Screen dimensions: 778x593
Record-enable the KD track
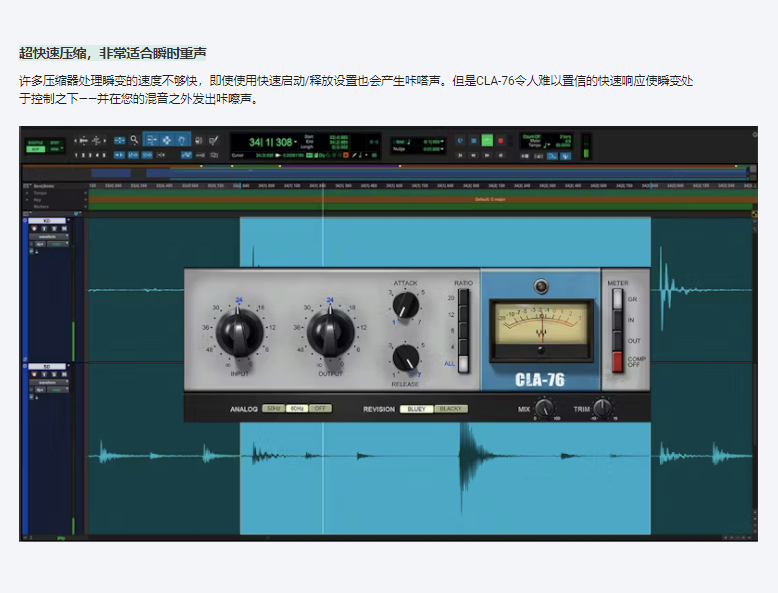point(34,228)
